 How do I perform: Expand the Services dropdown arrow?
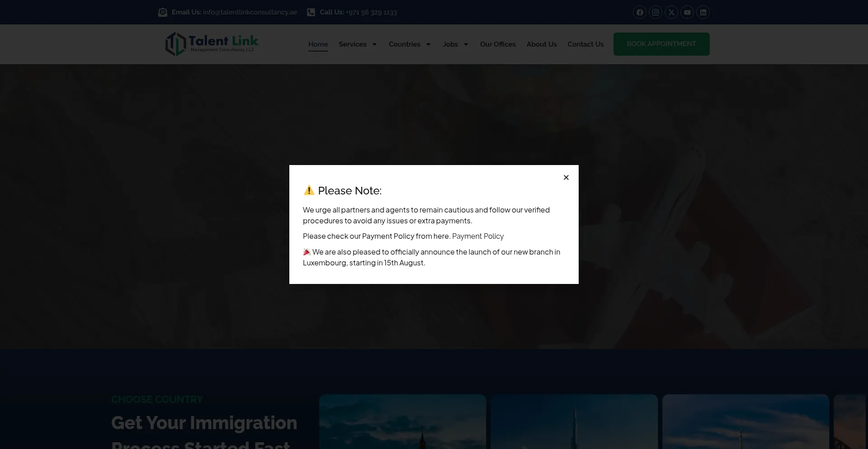(374, 44)
